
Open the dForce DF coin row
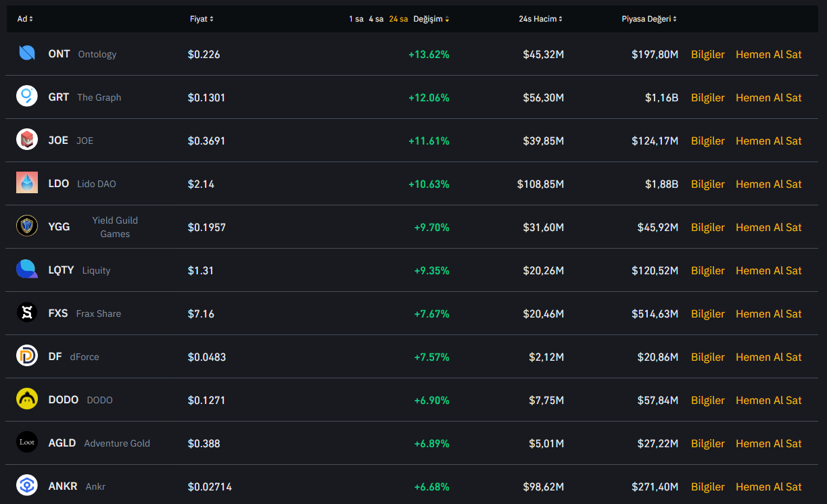click(84, 357)
